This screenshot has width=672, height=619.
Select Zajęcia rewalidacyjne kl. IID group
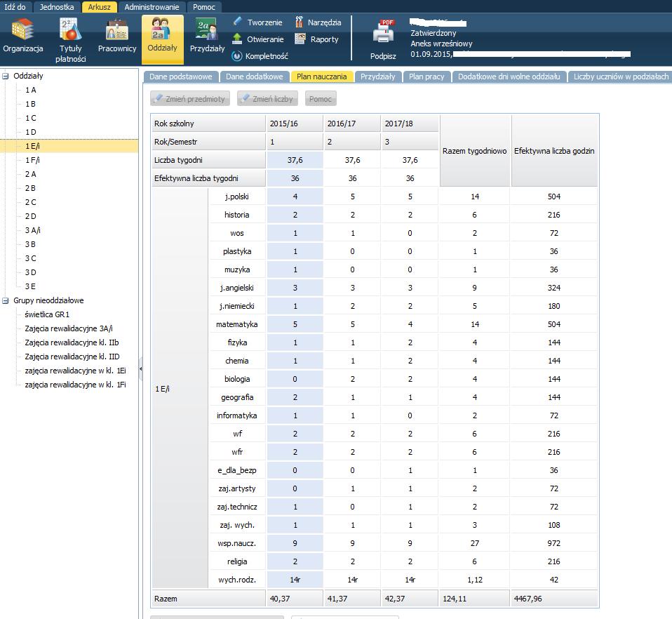72,357
